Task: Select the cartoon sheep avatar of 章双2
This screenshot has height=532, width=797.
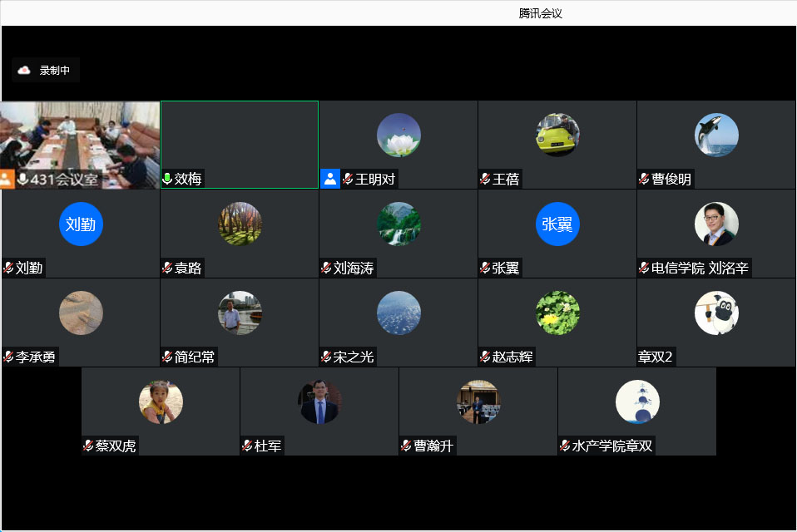Action: point(716,313)
